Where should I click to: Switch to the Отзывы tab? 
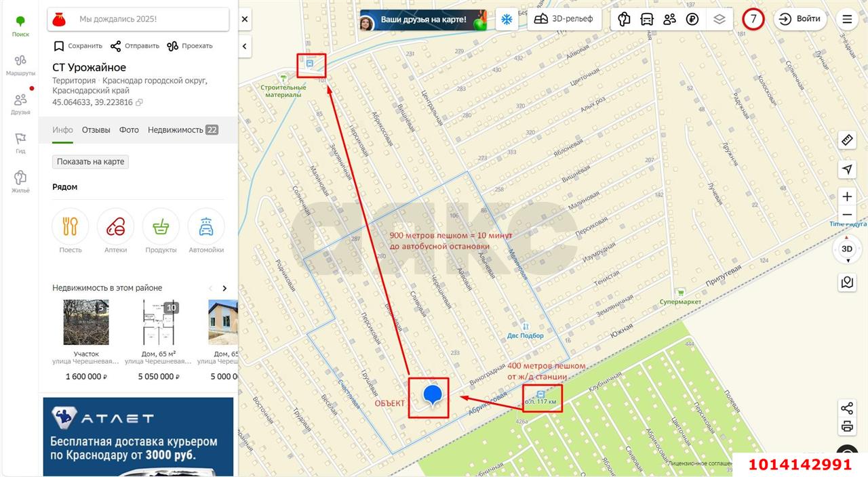[96, 130]
